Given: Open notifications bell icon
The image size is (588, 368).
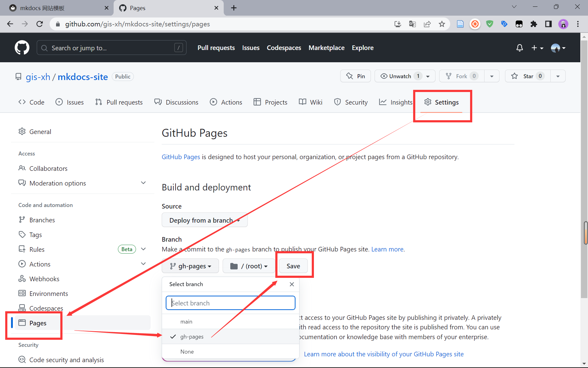Looking at the screenshot, I should 519,48.
